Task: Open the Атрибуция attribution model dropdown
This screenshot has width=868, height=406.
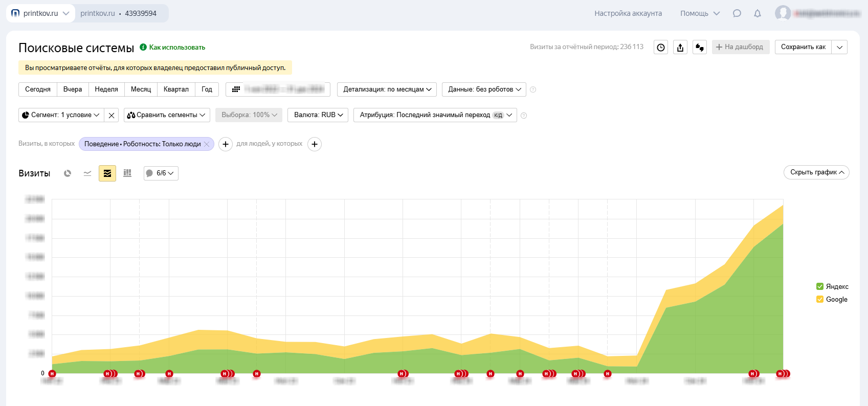Action: [435, 115]
